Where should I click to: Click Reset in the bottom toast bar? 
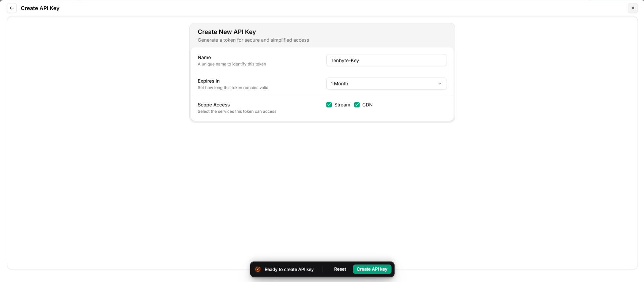click(x=340, y=269)
